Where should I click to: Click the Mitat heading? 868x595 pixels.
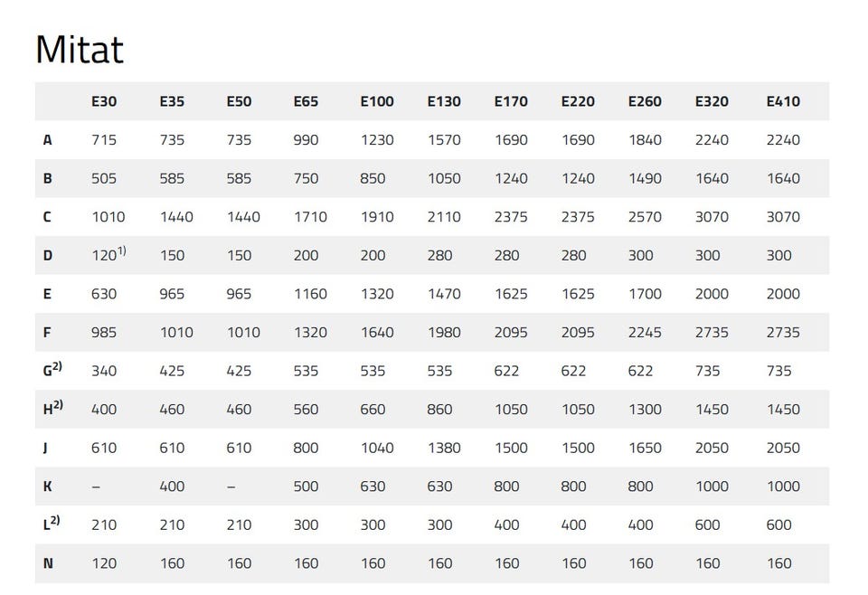tap(80, 50)
